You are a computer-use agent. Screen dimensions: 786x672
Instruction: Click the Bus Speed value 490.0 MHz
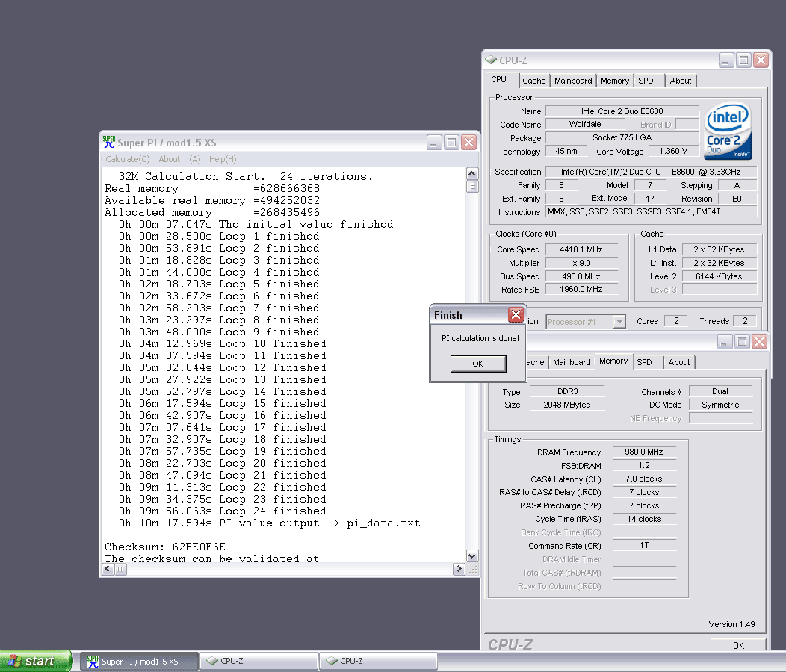point(581,276)
